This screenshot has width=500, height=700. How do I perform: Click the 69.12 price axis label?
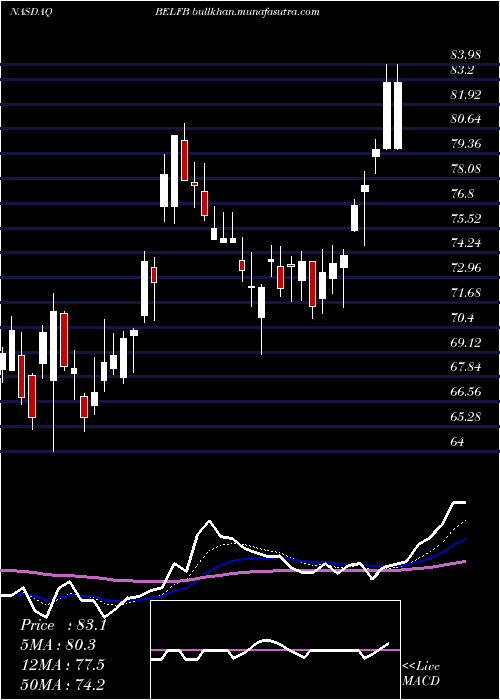pos(466,343)
